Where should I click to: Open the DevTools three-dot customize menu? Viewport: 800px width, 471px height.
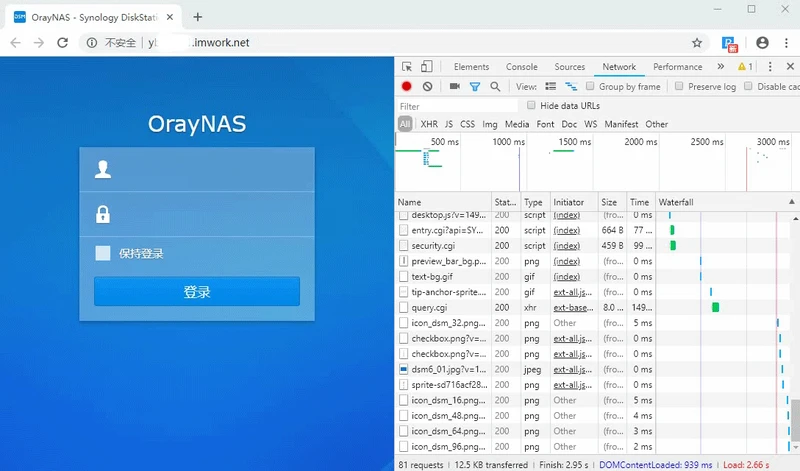click(770, 66)
